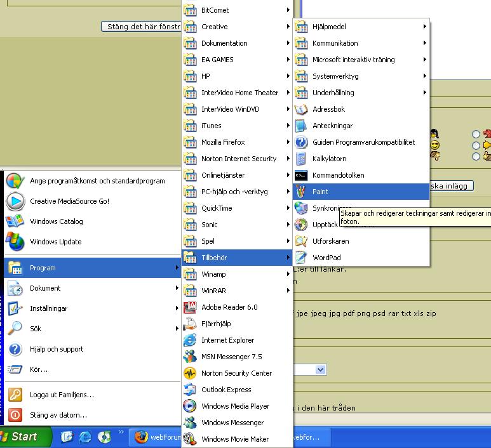This screenshot has height=448, width=491.
Task: Expand Inställningar settings submenu
Action: [x=93, y=308]
